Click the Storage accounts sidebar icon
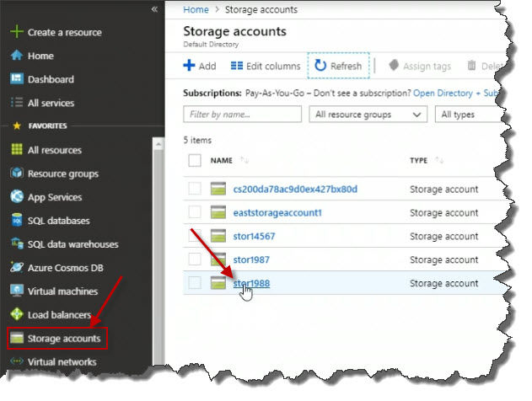The image size is (532, 401). click(x=17, y=338)
